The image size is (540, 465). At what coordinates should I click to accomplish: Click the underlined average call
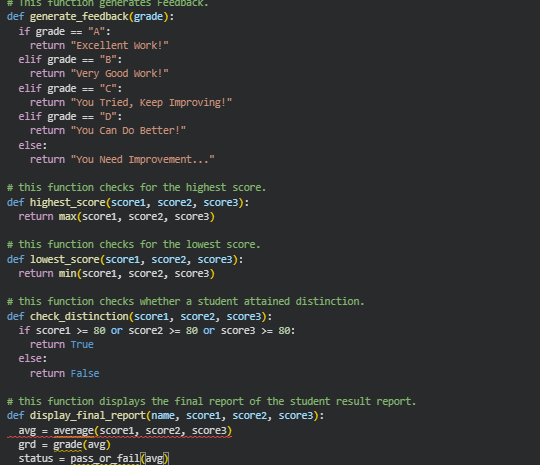coord(143,431)
